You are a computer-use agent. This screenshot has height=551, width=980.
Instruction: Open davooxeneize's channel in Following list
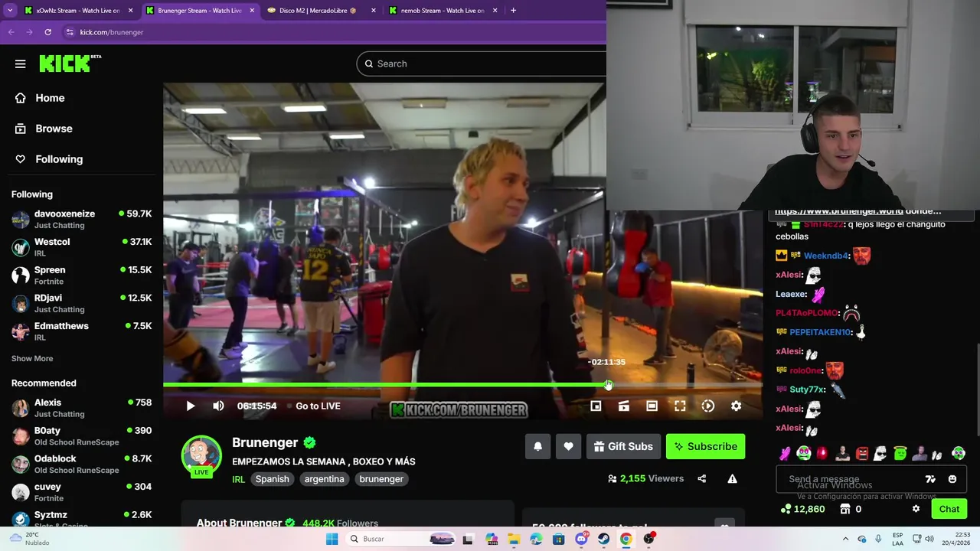click(x=81, y=220)
